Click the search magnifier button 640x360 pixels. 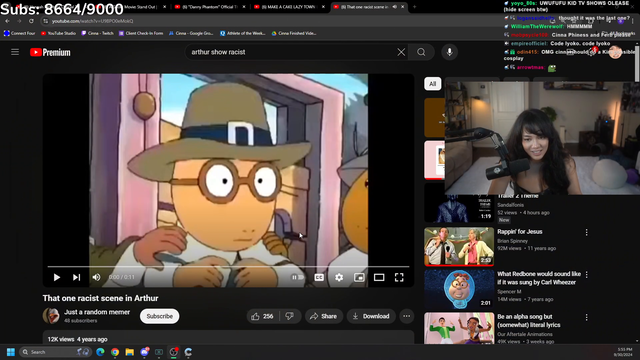pyautogui.click(x=421, y=52)
